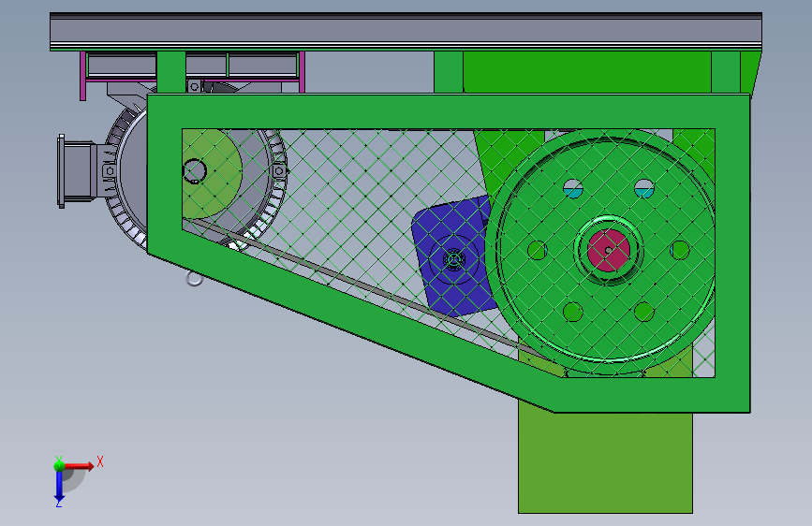Viewport: 812px width, 526px height.
Task: Select the small olive pulley on the motor
Action: pos(212,173)
